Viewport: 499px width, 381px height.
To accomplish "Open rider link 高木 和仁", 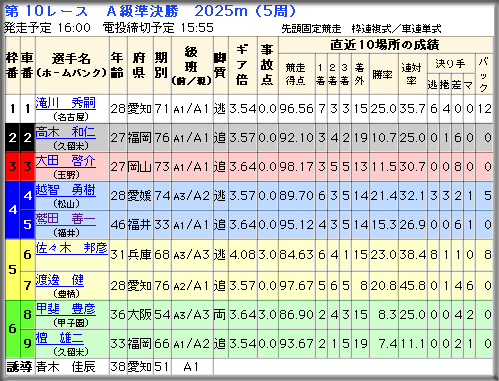I will [66, 132].
